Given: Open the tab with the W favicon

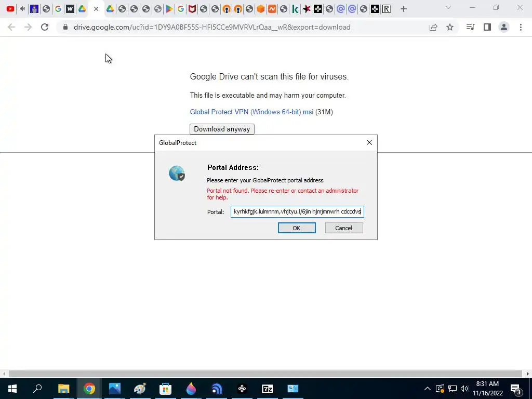Looking at the screenshot, I should tap(70, 9).
